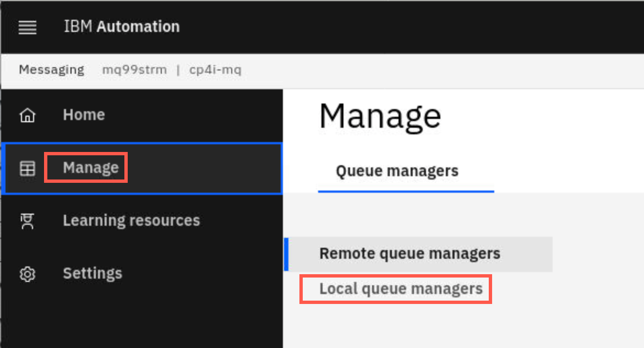Viewport: 644px width, 348px height.
Task: Switch to the Queue managers tab
Action: [x=397, y=171]
